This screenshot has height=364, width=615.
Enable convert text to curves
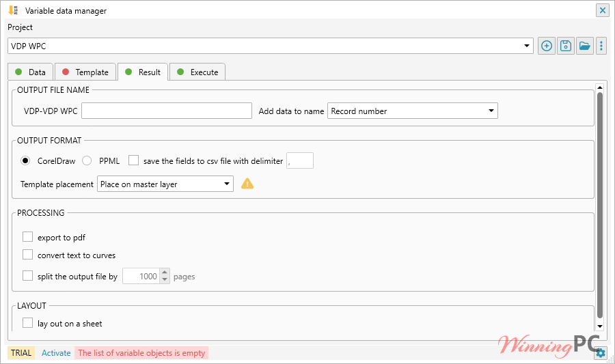pos(27,255)
